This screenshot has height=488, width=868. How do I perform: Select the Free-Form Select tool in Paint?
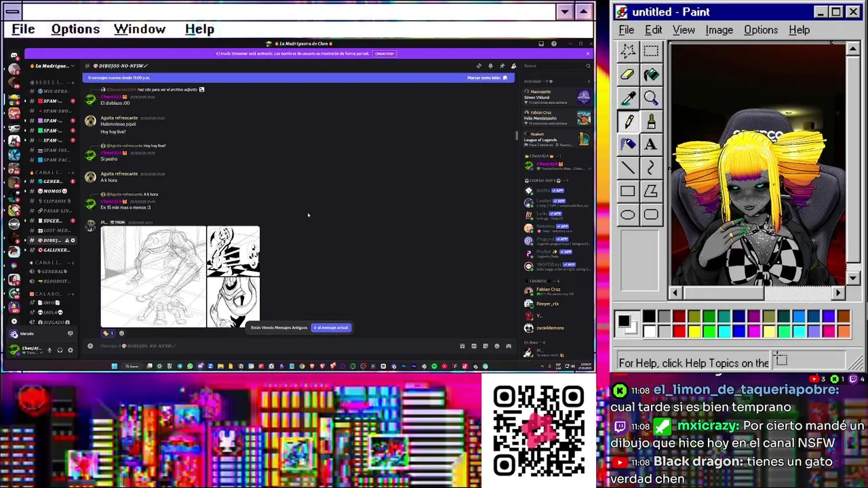[x=628, y=52]
